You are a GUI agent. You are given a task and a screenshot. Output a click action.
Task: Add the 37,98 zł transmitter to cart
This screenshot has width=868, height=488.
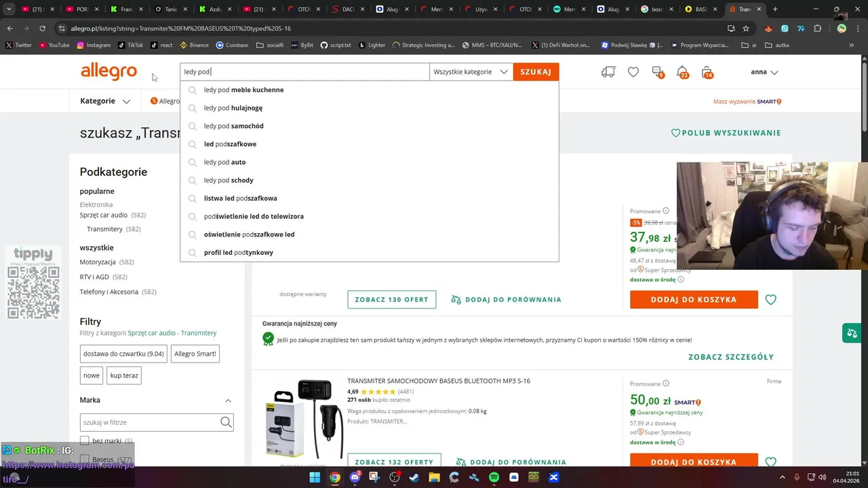694,300
